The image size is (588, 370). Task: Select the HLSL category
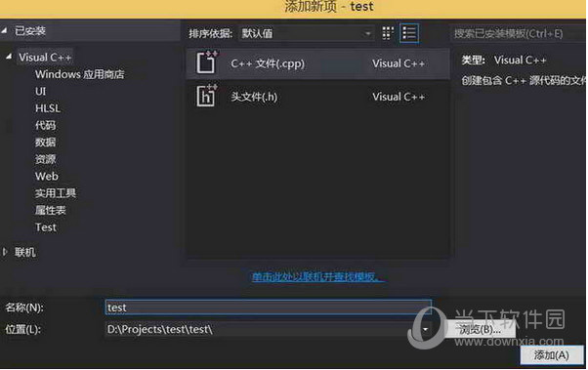48,108
